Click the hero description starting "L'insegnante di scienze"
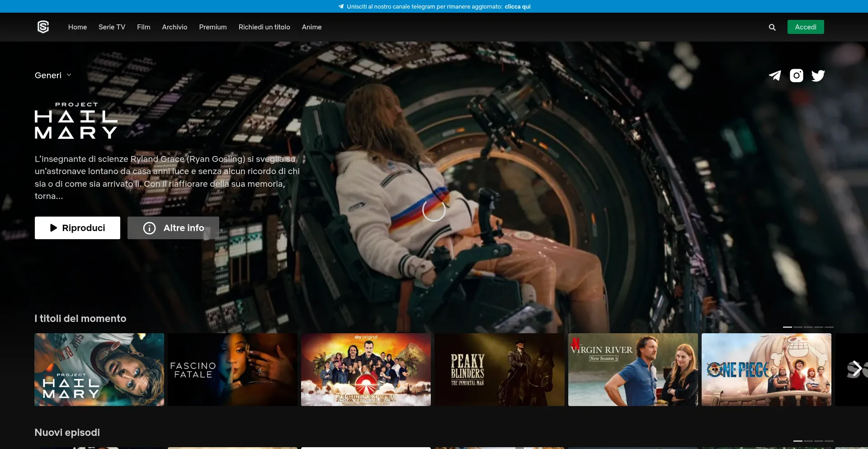This screenshot has height=449, width=868. point(167,177)
